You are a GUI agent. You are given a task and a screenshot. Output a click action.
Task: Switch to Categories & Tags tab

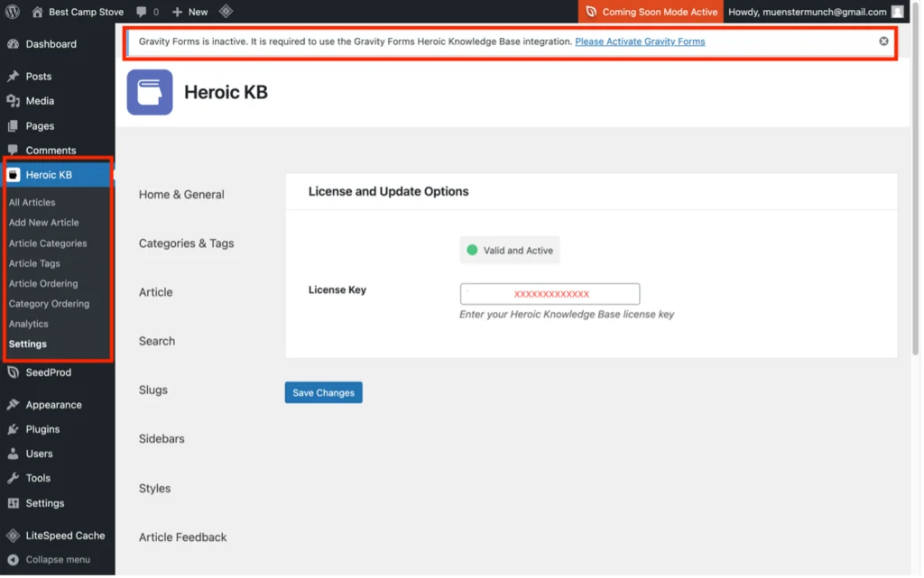186,243
